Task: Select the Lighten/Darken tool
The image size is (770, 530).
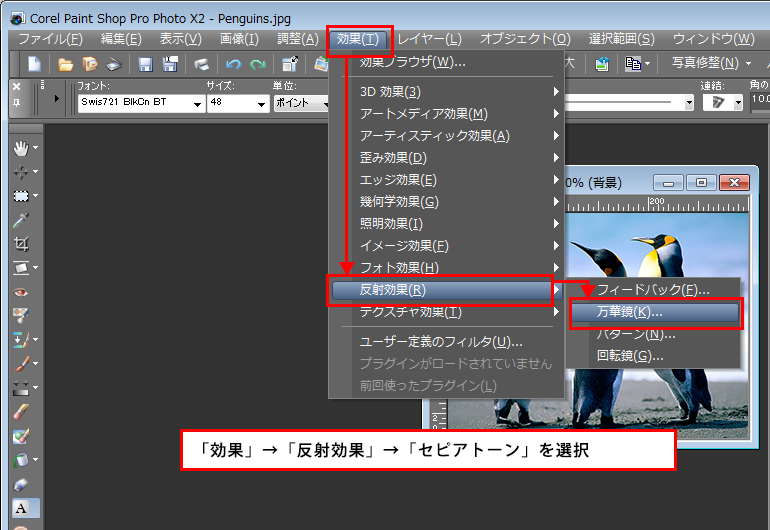Action: [21, 388]
